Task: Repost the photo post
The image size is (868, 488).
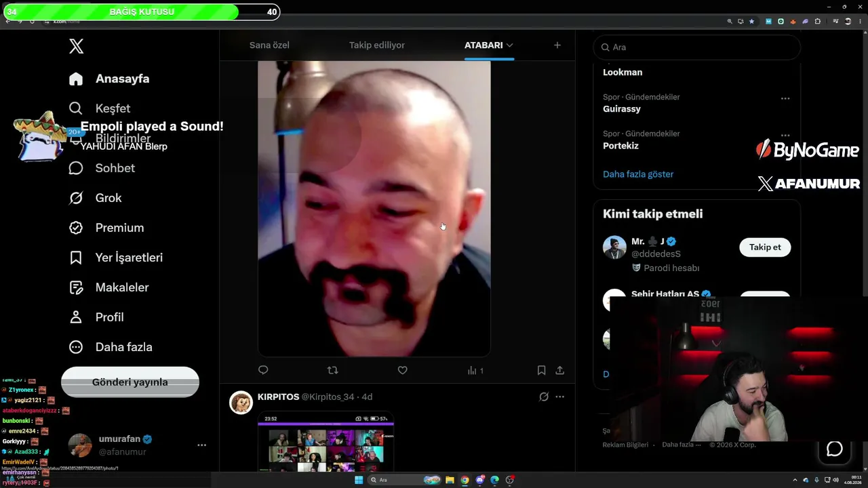Action: point(332,370)
